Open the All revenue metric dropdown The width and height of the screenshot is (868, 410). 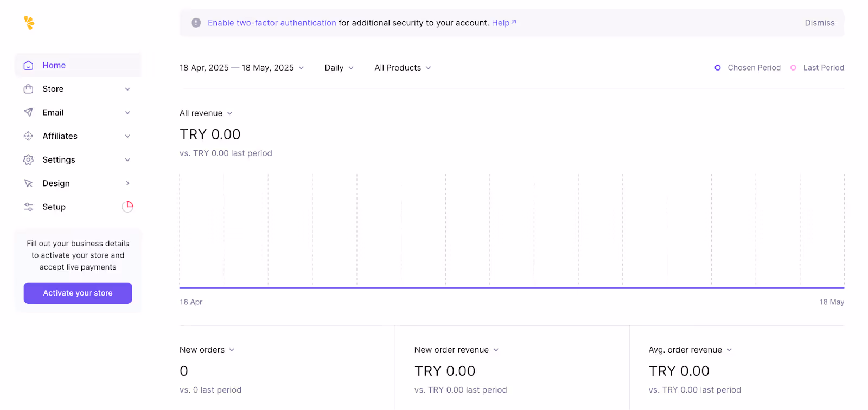pos(206,113)
